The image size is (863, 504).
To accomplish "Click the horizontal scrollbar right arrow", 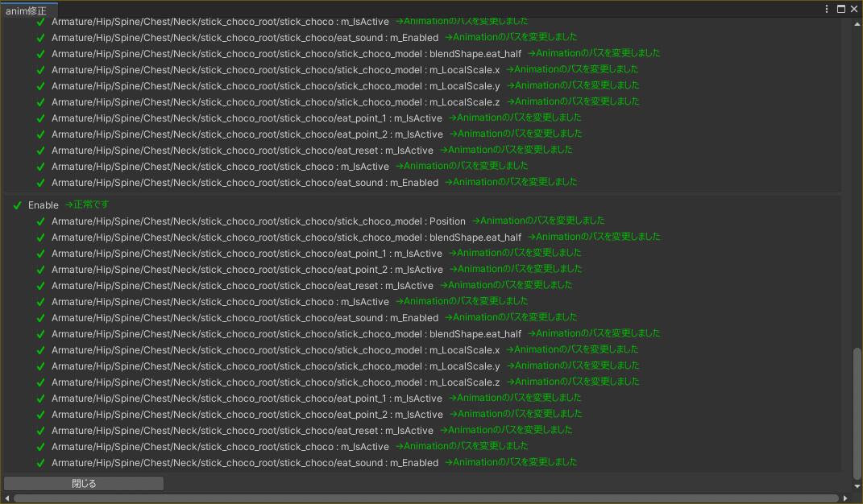I will (x=845, y=498).
